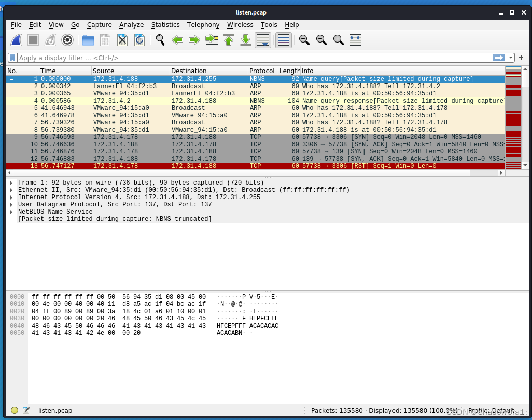The width and height of the screenshot is (532, 420).
Task: Click the Profile: Default status text
Action: [491, 411]
